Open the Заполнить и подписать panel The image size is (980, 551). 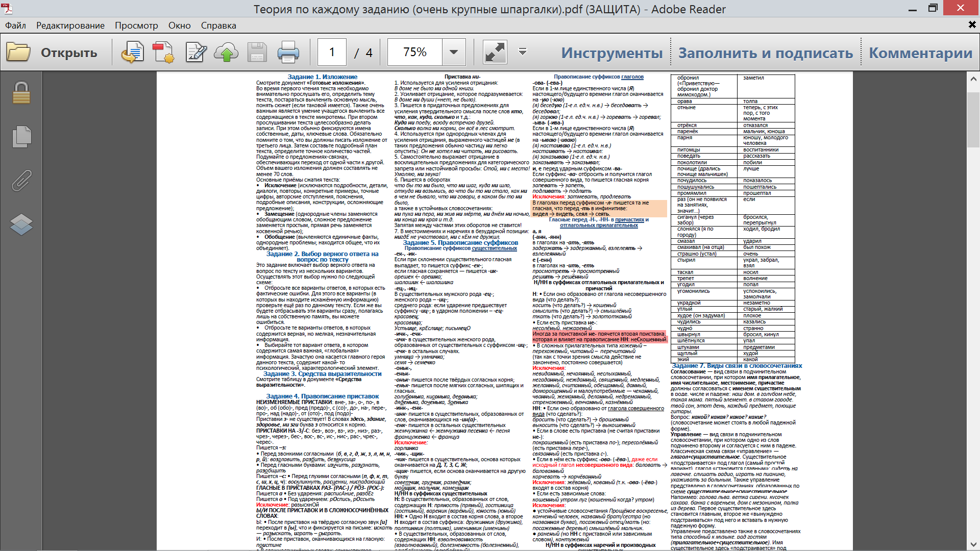click(x=766, y=53)
